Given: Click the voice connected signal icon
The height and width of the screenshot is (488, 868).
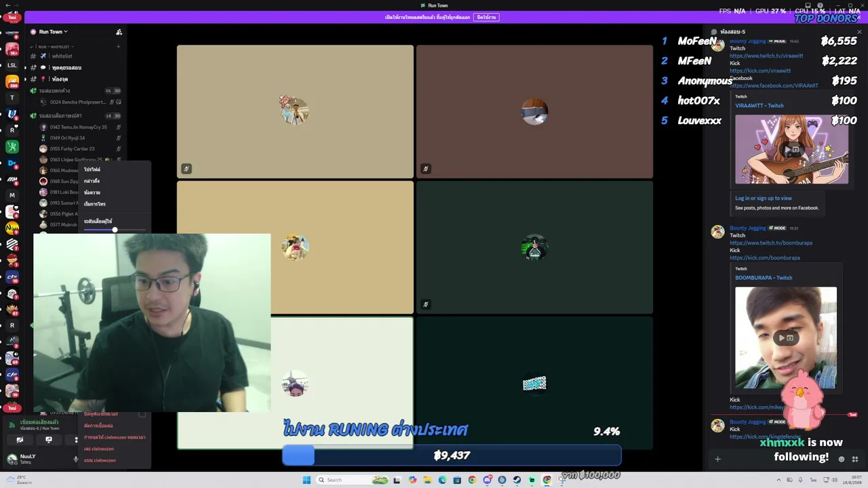Looking at the screenshot, I should [12, 425].
